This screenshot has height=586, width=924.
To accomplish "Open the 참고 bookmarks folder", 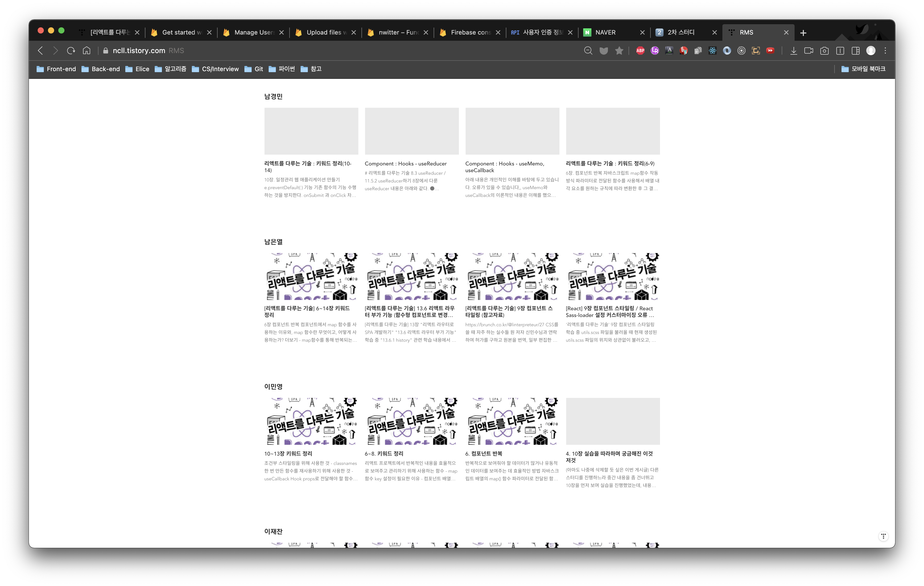I will (x=311, y=69).
